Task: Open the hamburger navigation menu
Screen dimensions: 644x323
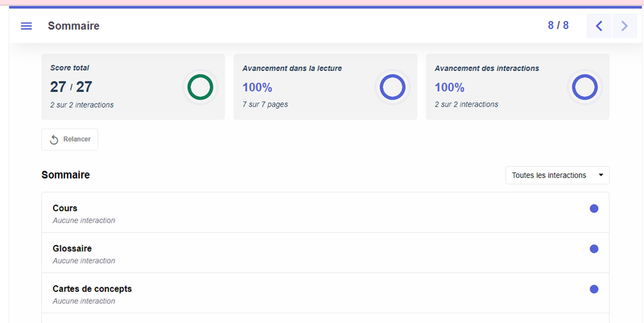Action: click(x=26, y=26)
